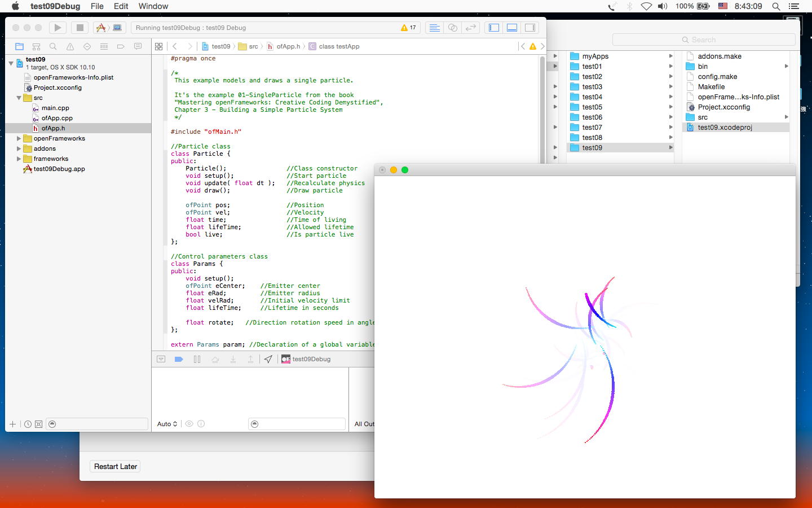Click the 17 warnings indicator
Viewport: 812px width, 508px height.
pyautogui.click(x=408, y=28)
